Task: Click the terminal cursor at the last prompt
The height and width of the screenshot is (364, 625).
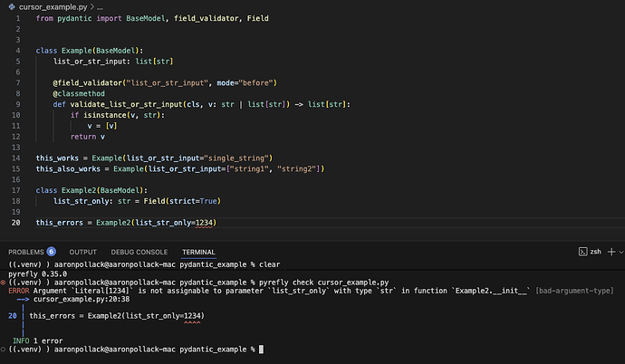Action: [x=261, y=350]
